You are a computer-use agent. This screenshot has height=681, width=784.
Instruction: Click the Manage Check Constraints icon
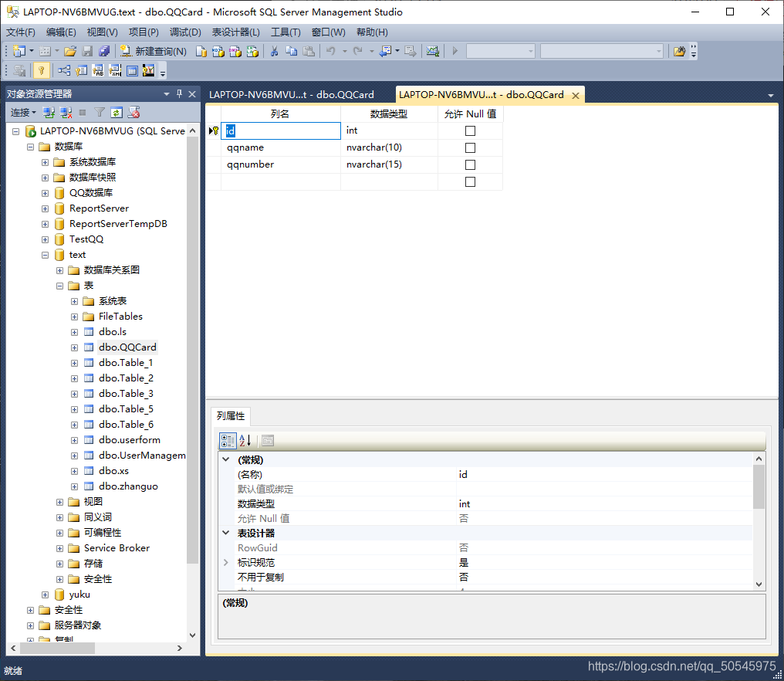(132, 70)
